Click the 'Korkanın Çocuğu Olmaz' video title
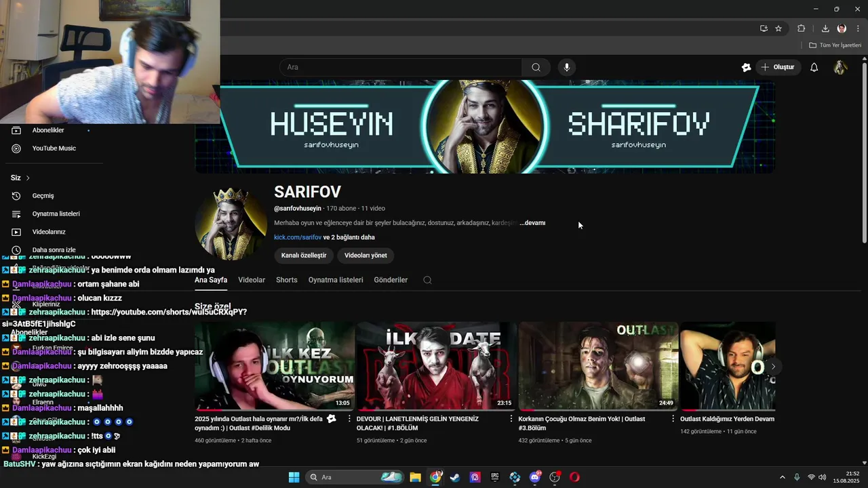 [x=582, y=424]
